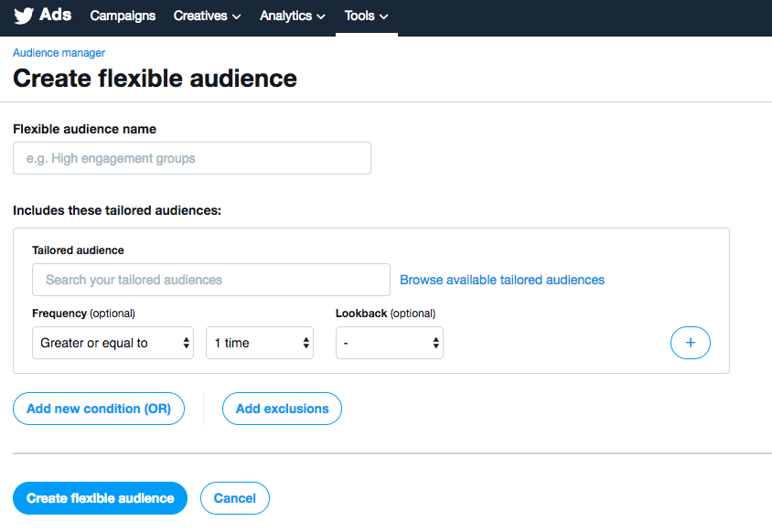Click the Ads brand text
The width and height of the screenshot is (772, 532).
click(56, 16)
